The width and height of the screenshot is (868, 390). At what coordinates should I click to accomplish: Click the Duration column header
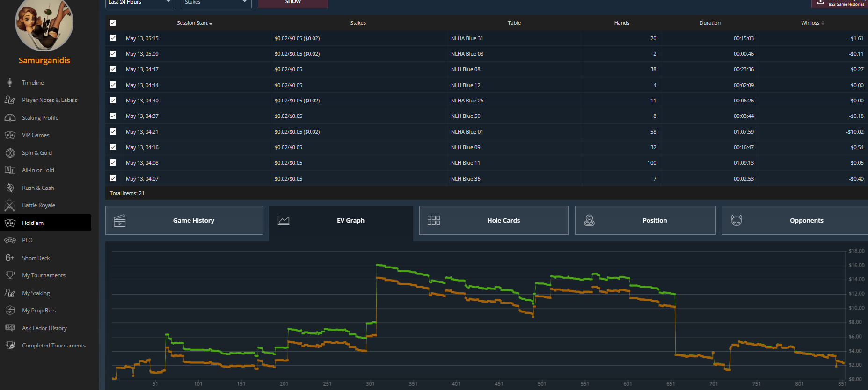[x=710, y=23]
